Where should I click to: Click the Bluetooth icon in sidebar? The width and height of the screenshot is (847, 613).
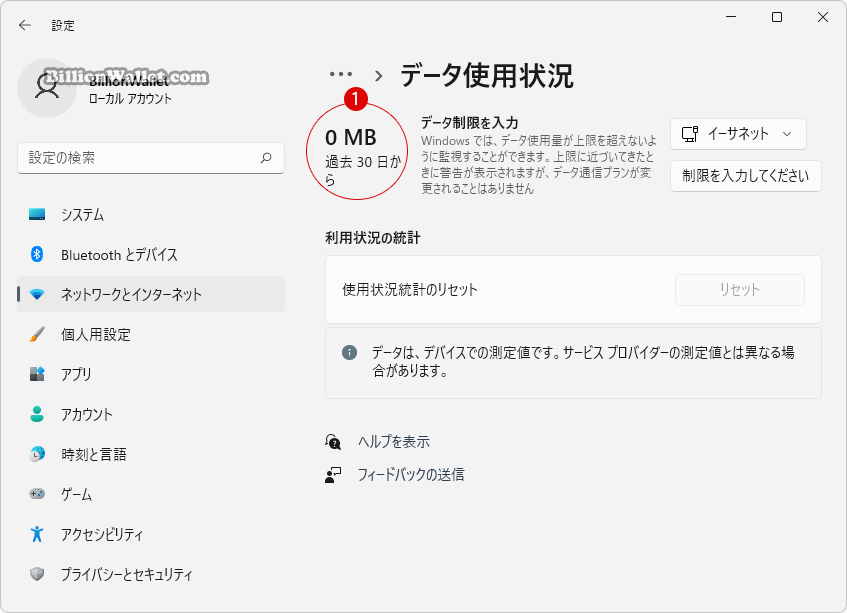pos(37,254)
